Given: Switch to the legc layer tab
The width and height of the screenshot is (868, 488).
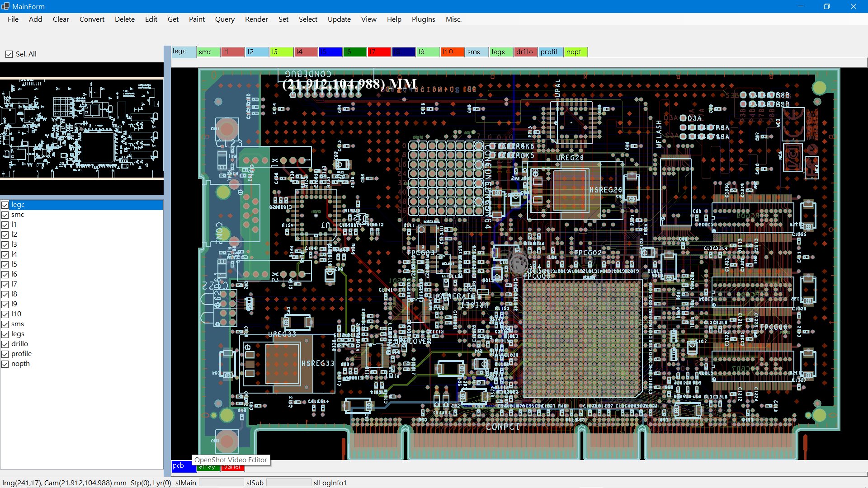Looking at the screenshot, I should tap(184, 52).
